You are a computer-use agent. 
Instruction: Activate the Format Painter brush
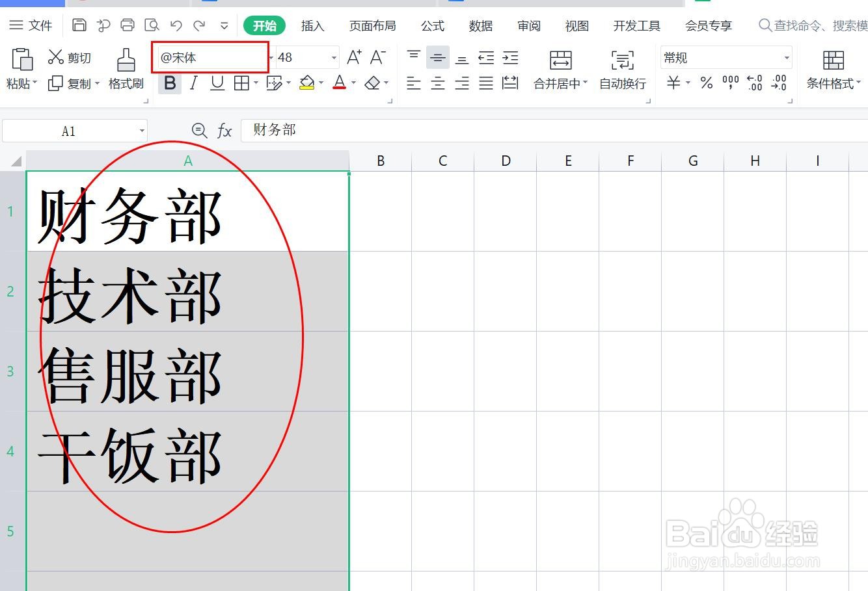tap(126, 59)
